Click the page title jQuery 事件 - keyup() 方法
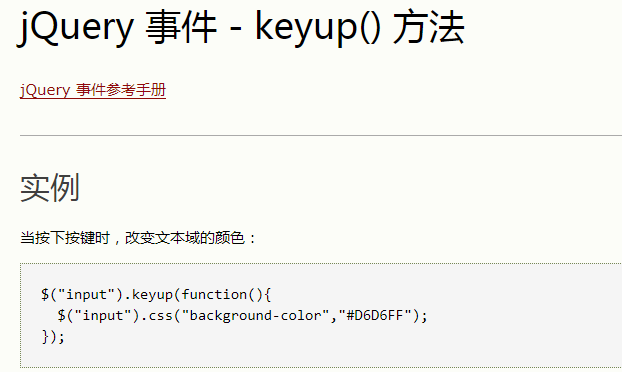Image resolution: width=622 pixels, height=372 pixels. pos(241,27)
